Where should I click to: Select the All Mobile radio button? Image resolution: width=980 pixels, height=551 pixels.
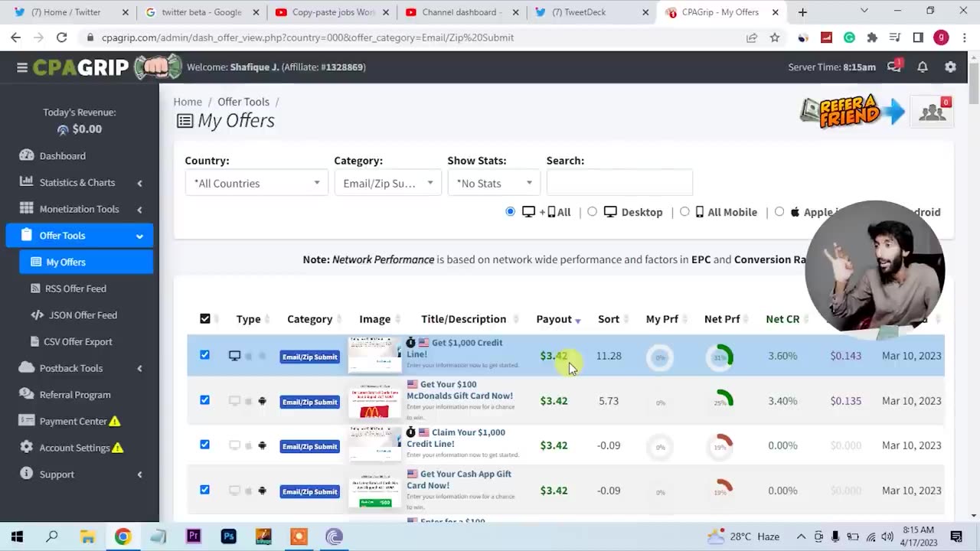pyautogui.click(x=684, y=211)
